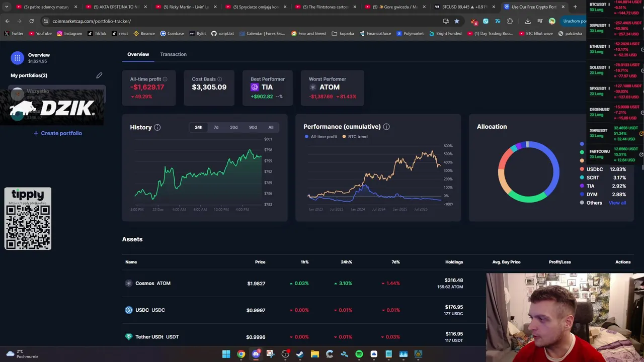Toggle the BTC trend chart legend
The width and height of the screenshot is (644, 362).
[x=355, y=137]
